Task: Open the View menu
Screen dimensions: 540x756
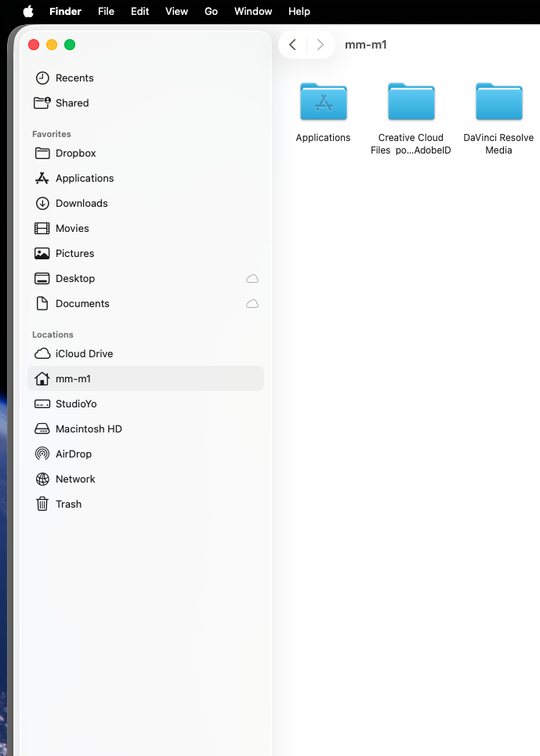Action: pos(176,11)
